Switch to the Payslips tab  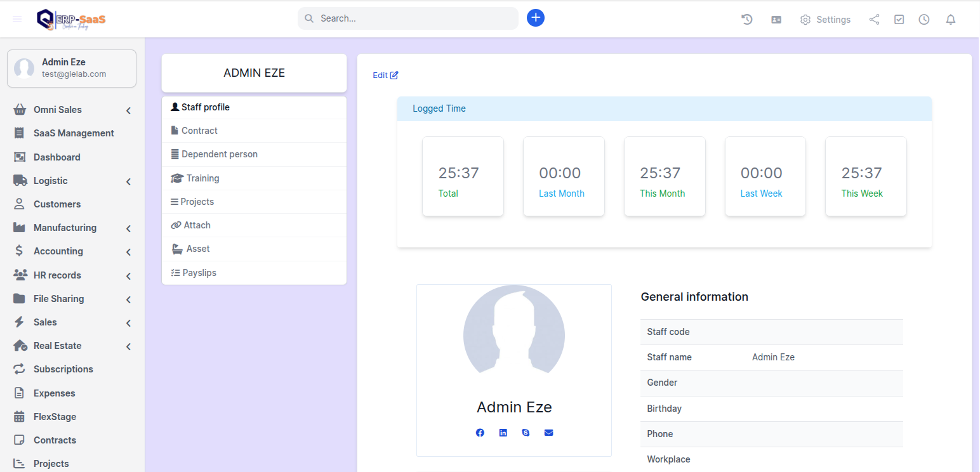point(199,273)
